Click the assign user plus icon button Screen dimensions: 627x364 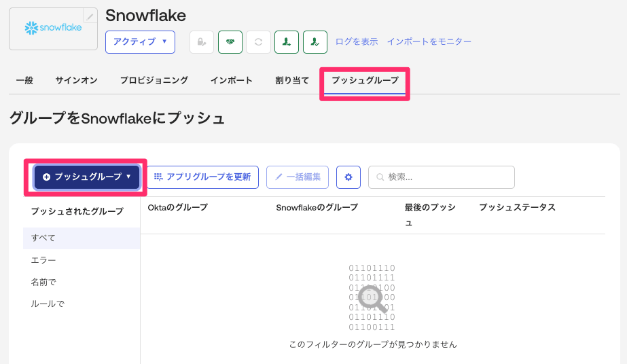coord(287,42)
